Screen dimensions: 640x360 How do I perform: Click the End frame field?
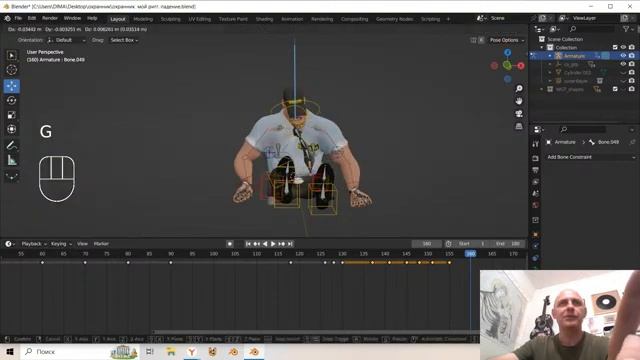(x=507, y=244)
